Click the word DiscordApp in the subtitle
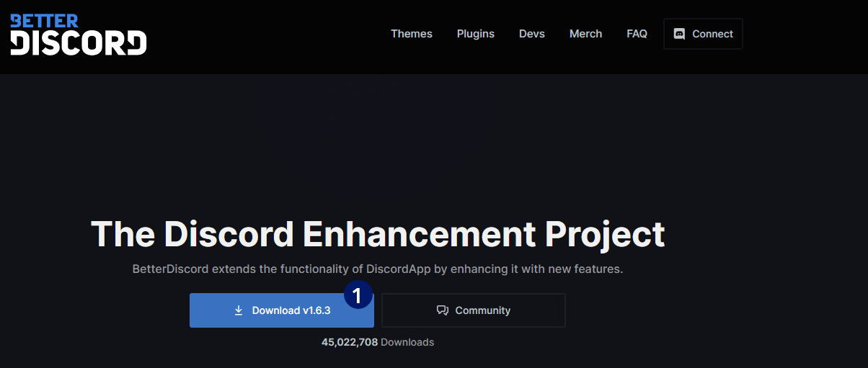 tap(397, 269)
